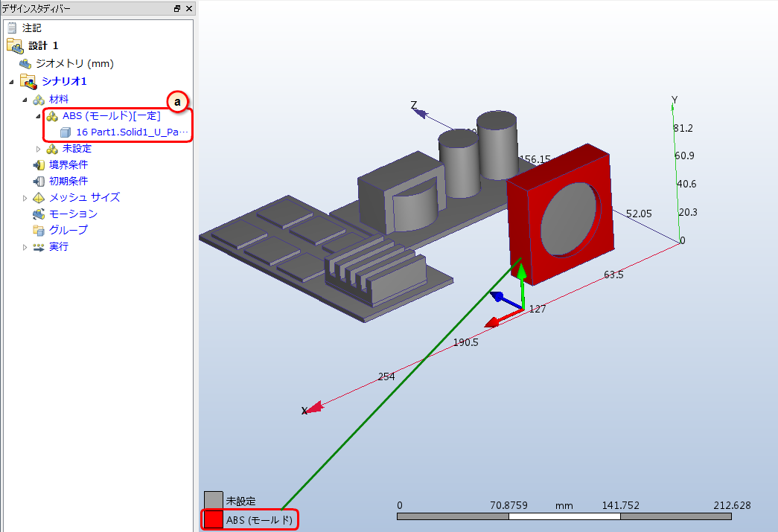The image size is (778, 532).
Task: Click the グループ group icon
Action: pos(39,230)
